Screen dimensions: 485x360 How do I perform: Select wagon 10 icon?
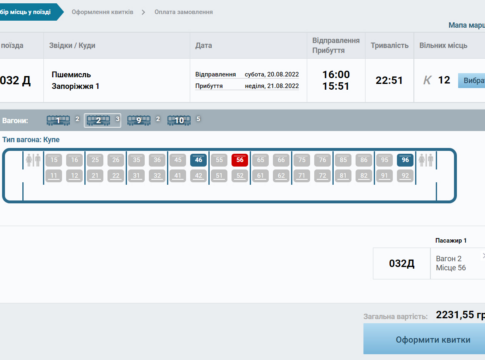(179, 120)
